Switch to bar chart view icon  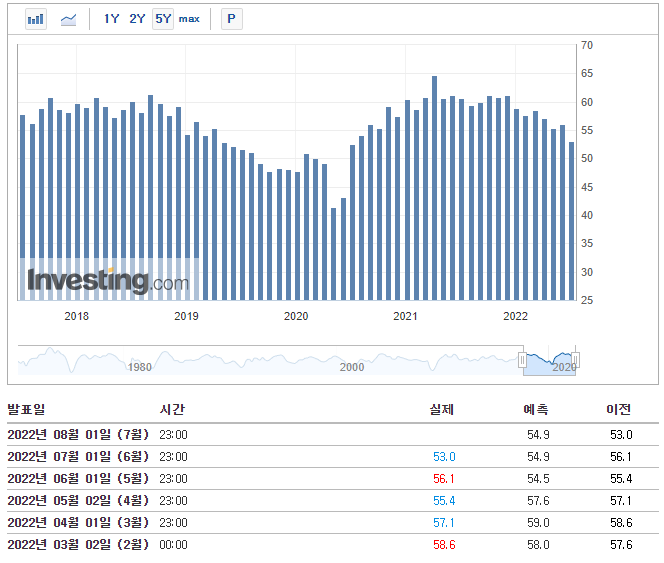click(36, 19)
